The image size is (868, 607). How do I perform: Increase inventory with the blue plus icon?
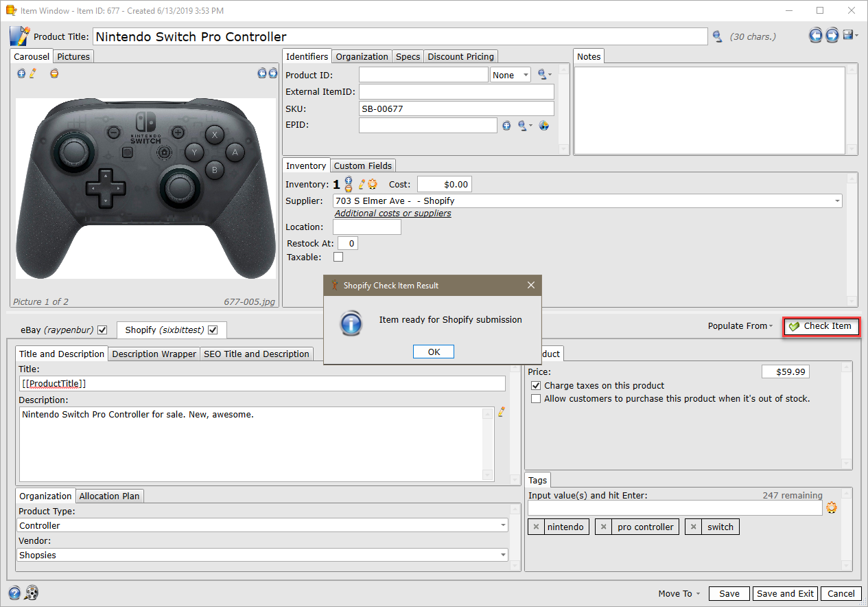[349, 180]
